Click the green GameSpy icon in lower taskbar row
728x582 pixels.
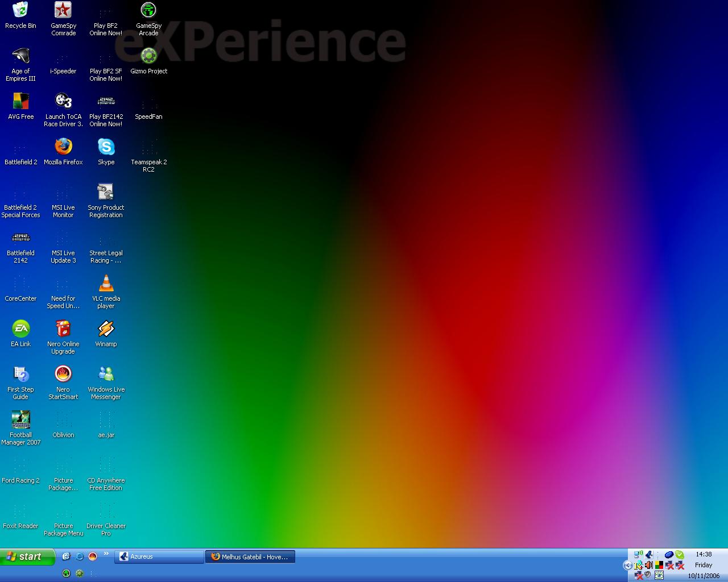tap(66, 573)
